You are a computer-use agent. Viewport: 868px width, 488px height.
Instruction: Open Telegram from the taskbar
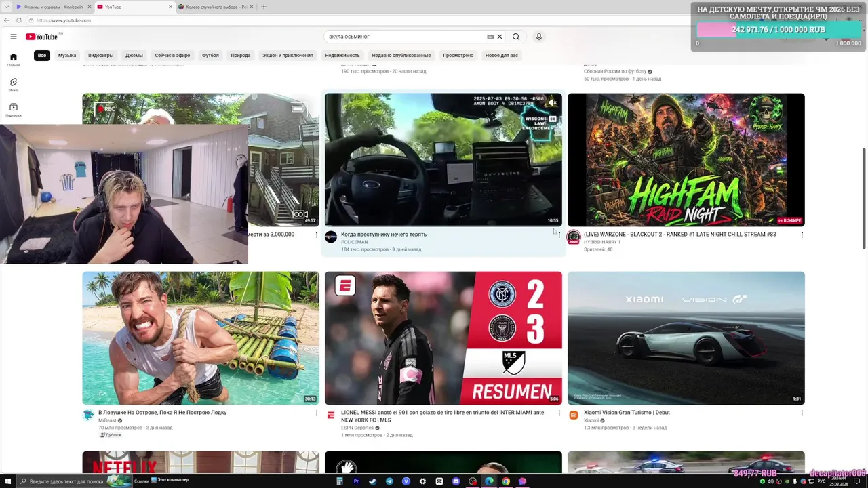click(389, 481)
